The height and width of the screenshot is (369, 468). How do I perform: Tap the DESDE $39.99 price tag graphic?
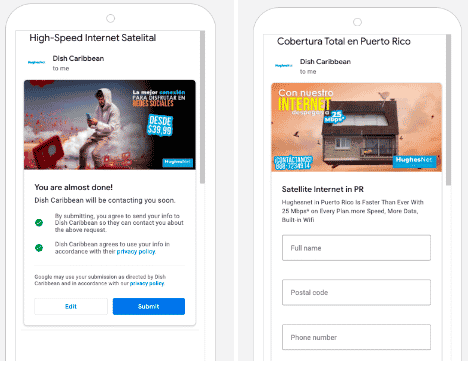(x=160, y=125)
